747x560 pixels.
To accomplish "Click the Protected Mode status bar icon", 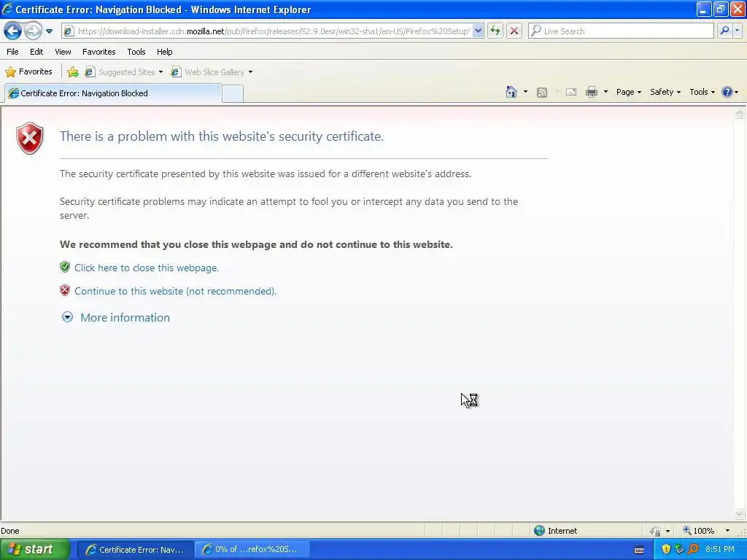I will coord(656,531).
